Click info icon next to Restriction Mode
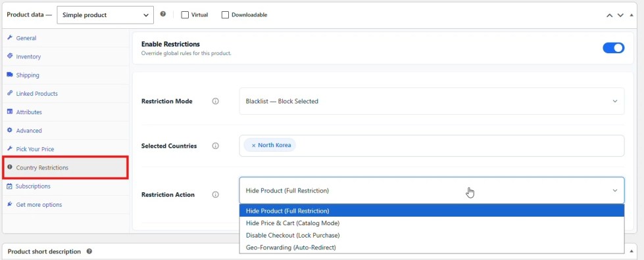The height and width of the screenshot is (260, 644). click(215, 101)
